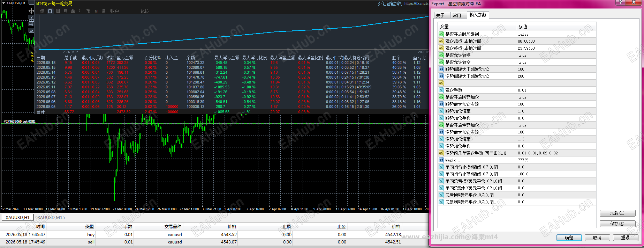This screenshot has width=644, height=248.
Task: Open the true value of 是否允许做多
Action: [x=556, y=55]
